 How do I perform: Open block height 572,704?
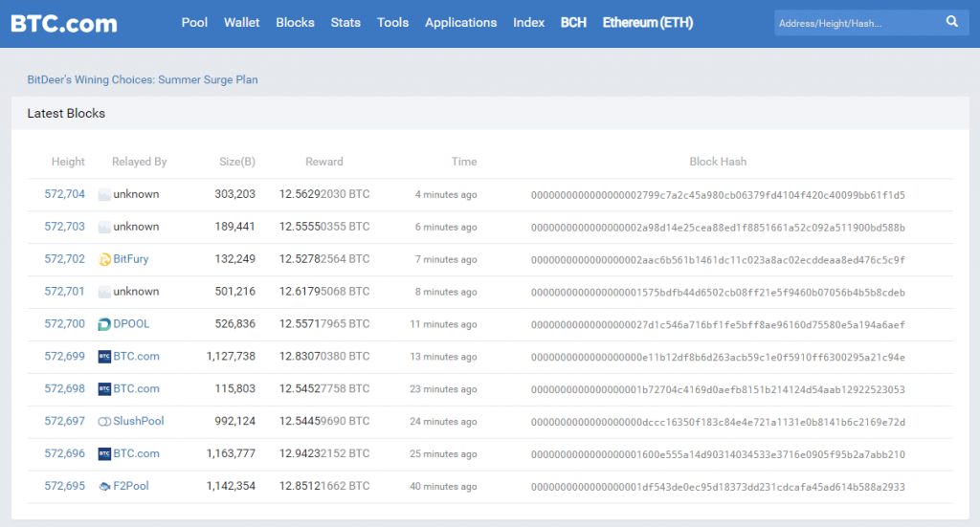[64, 194]
